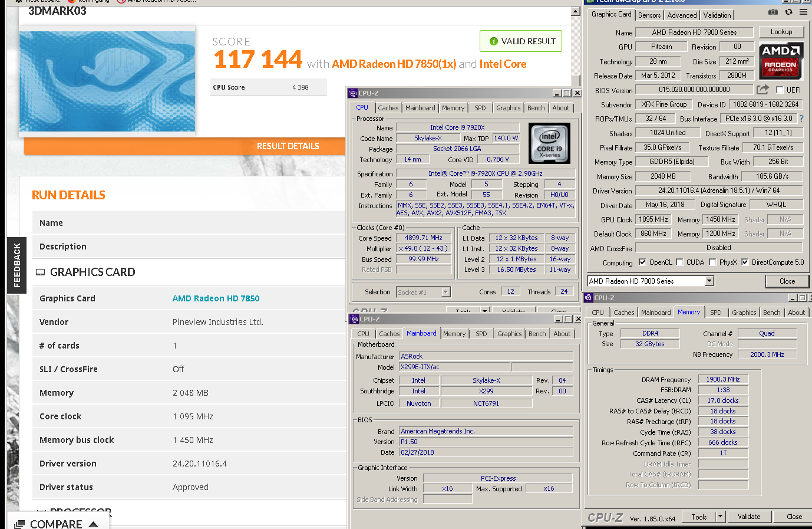812x529 pixels.
Task: Click green check icon in VALID RESULT
Action: coord(494,41)
